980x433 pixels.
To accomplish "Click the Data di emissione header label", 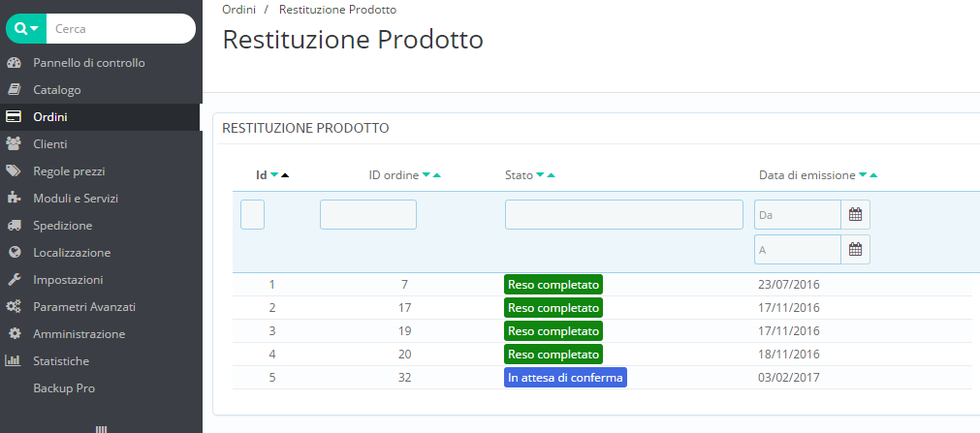I will point(806,175).
